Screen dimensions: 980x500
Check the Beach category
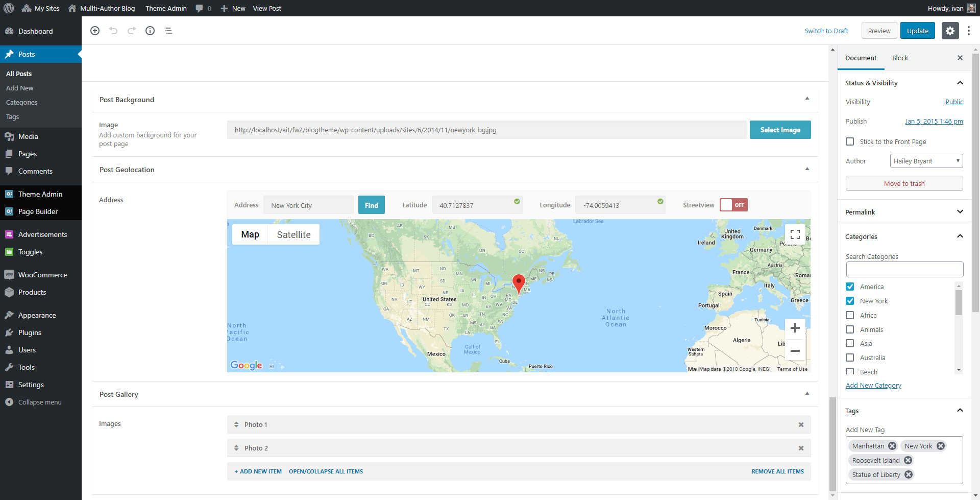[850, 371]
